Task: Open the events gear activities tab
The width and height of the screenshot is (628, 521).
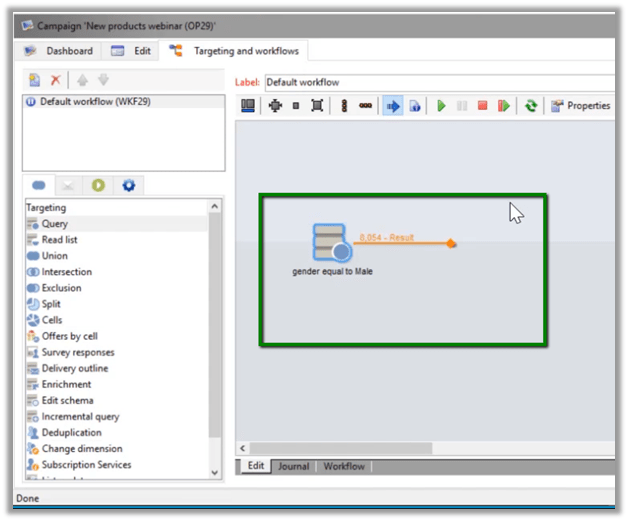Action: click(128, 185)
